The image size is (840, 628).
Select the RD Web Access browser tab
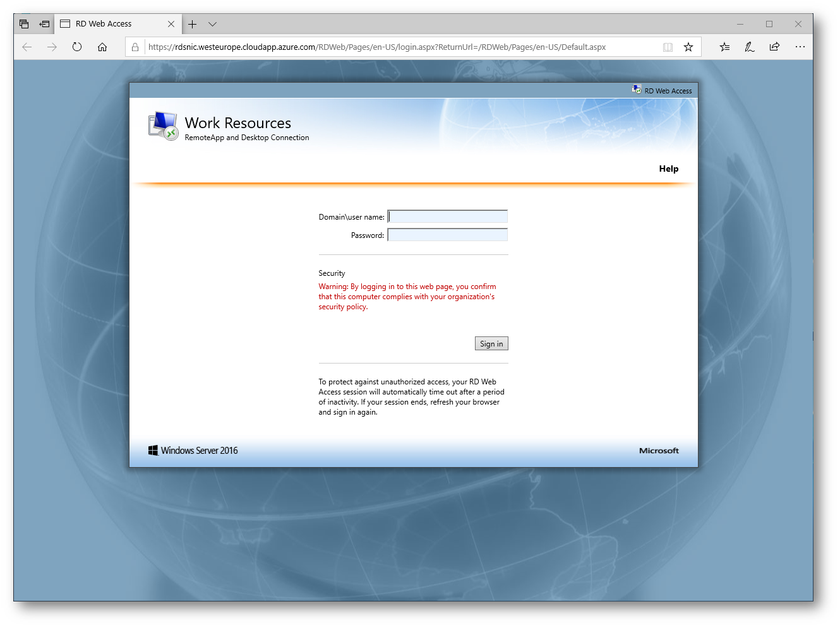[118, 24]
